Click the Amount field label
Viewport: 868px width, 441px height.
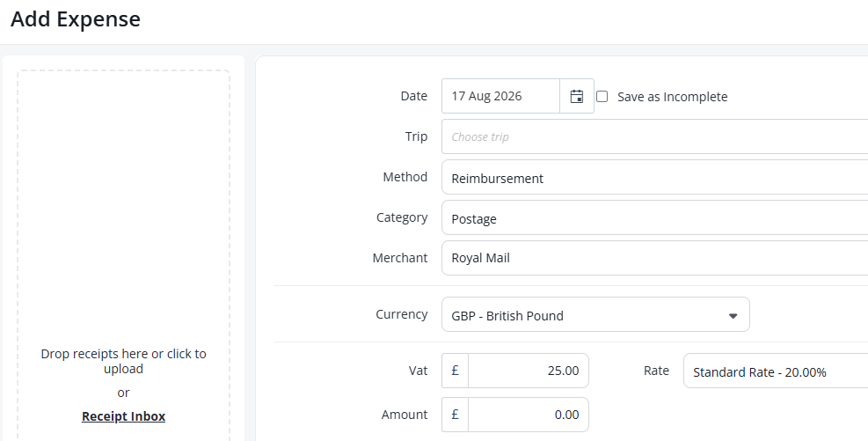point(405,415)
